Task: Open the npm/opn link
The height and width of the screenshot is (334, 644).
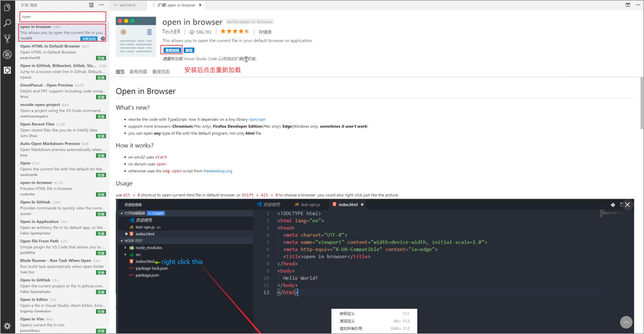Action: (x=257, y=119)
